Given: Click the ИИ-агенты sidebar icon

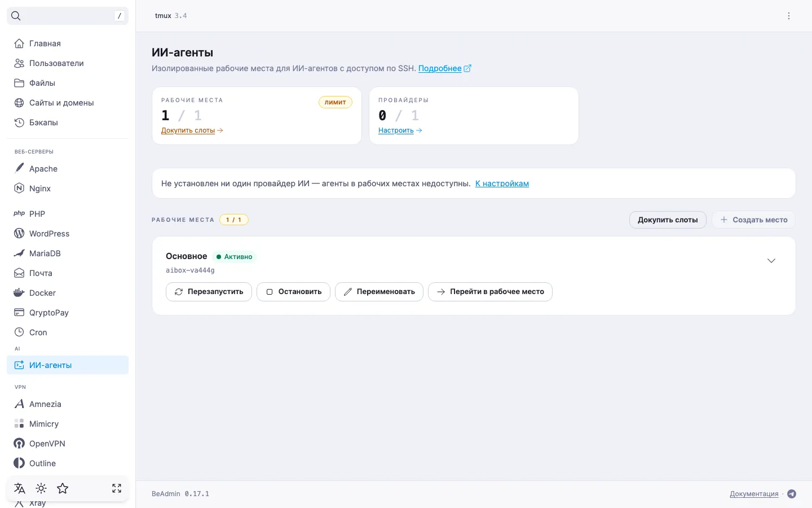Looking at the screenshot, I should tap(19, 365).
